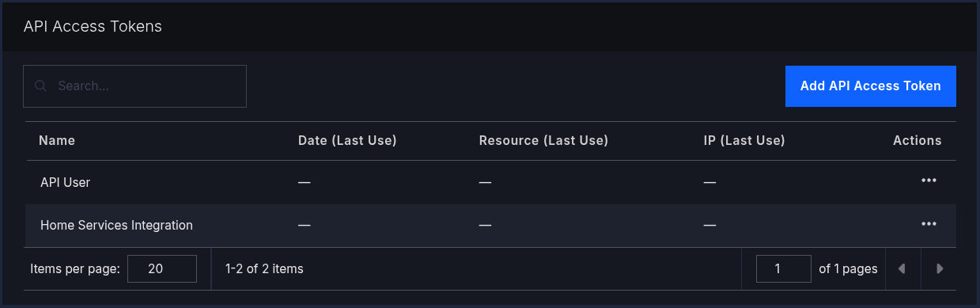Select the Home Services Integration name
This screenshot has width=980, height=308.
(x=116, y=225)
